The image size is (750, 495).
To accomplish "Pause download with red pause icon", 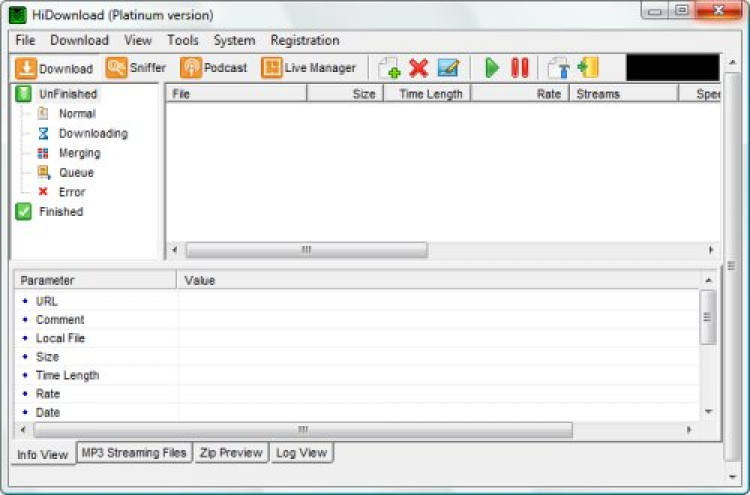I will (x=519, y=67).
